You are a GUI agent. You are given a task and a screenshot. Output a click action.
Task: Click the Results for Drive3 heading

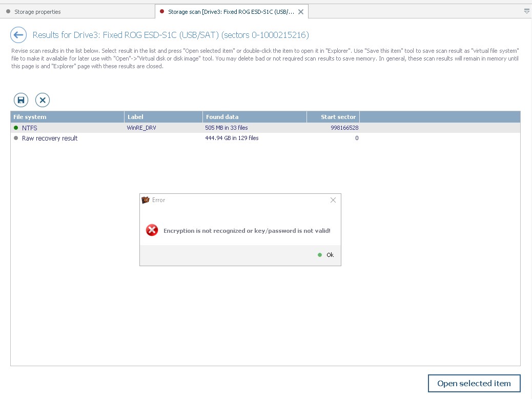pyautogui.click(x=171, y=35)
